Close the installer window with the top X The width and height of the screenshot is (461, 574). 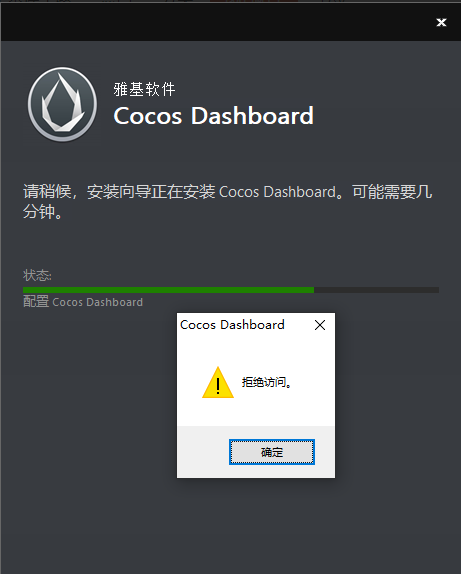[x=442, y=23]
